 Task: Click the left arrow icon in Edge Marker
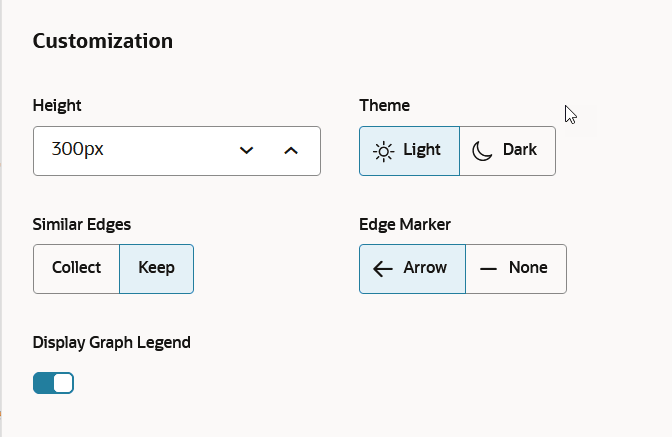pyautogui.click(x=383, y=269)
